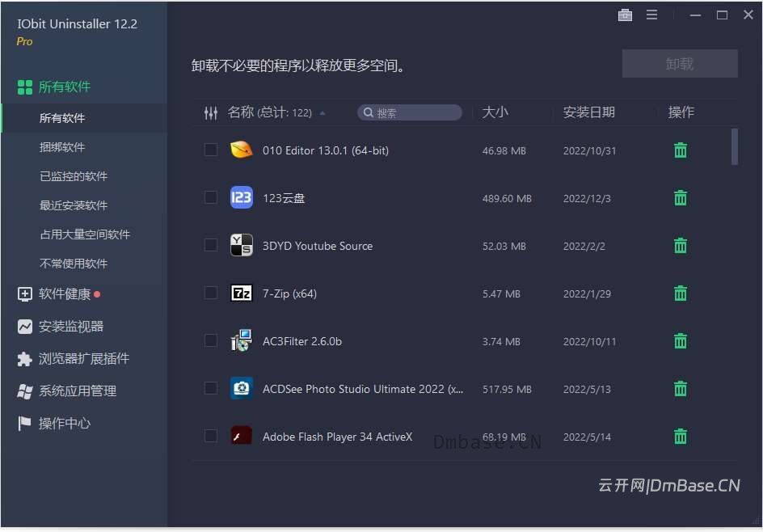Screen dimensions: 763x532
Task: Click trash icon for ACDSee Photo Studio
Action: pos(681,389)
